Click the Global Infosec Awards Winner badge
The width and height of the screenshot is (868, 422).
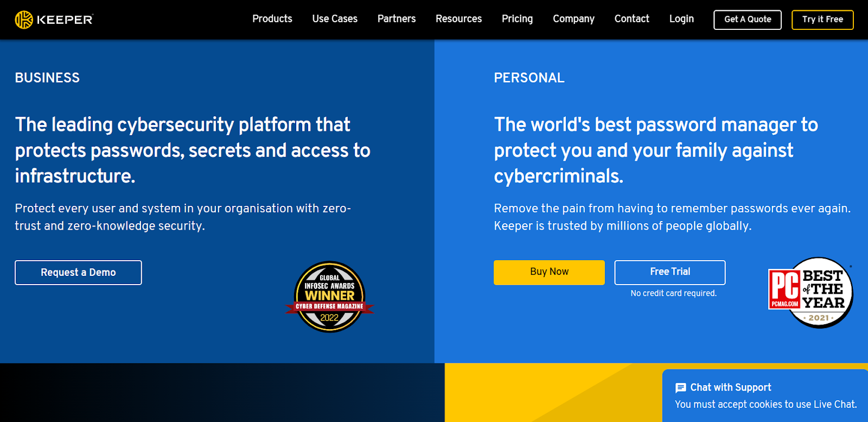[330, 297]
